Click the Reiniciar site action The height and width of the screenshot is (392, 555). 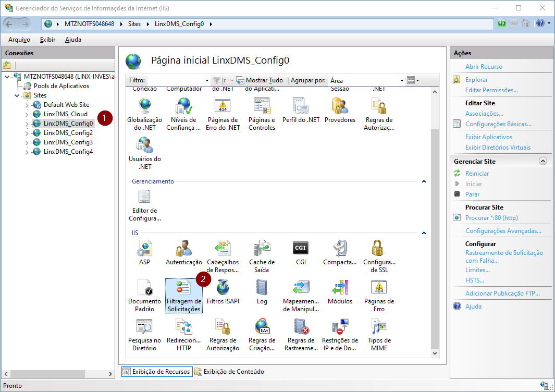(x=477, y=174)
